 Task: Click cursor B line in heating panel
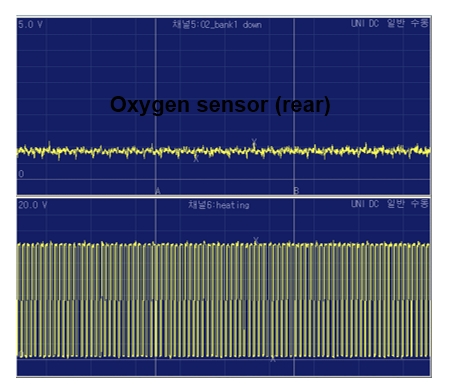pos(294,287)
